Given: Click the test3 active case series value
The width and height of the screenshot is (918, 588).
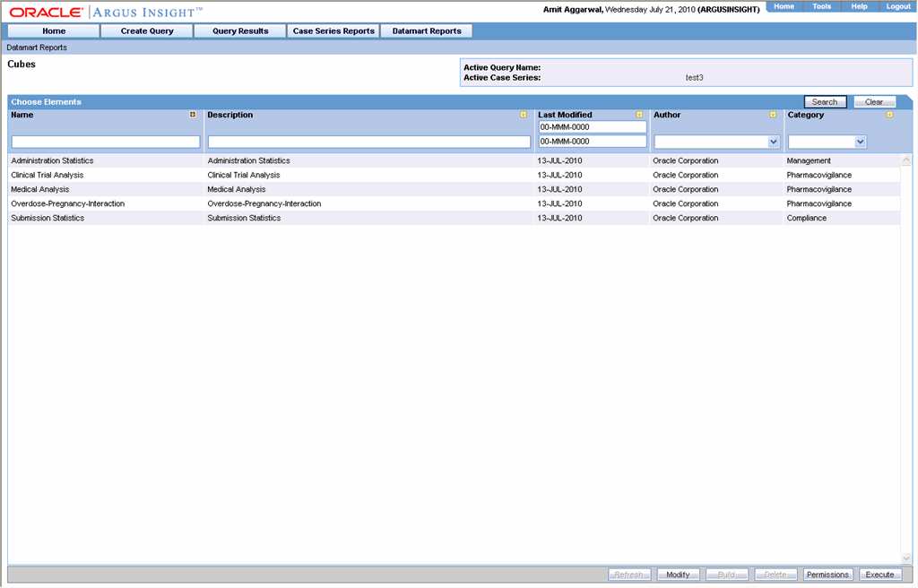Looking at the screenshot, I should tap(695, 78).
